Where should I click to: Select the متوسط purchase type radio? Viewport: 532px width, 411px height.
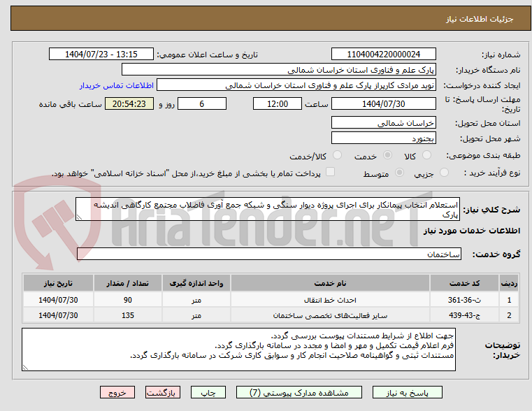click(x=400, y=173)
